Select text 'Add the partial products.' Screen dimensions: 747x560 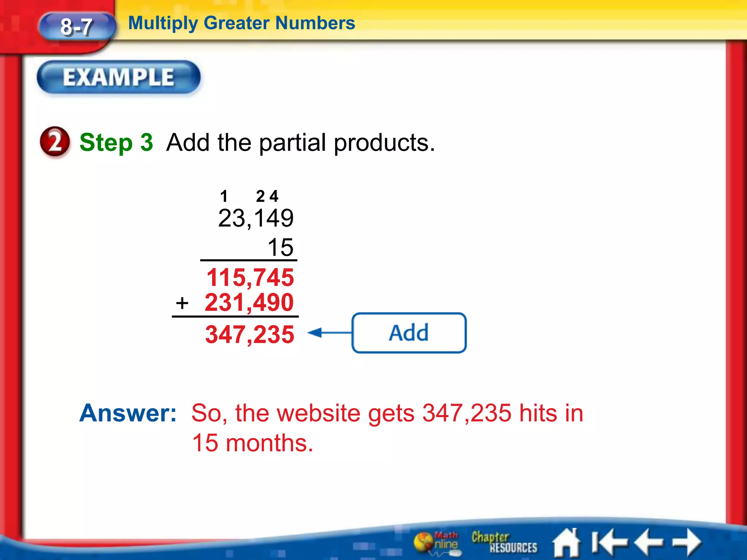coord(301,142)
